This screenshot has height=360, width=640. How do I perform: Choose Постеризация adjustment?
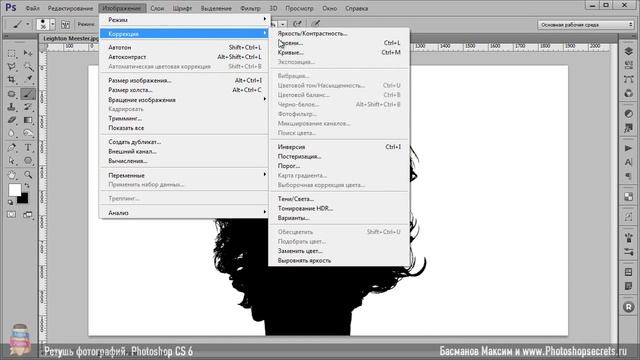[339, 156]
